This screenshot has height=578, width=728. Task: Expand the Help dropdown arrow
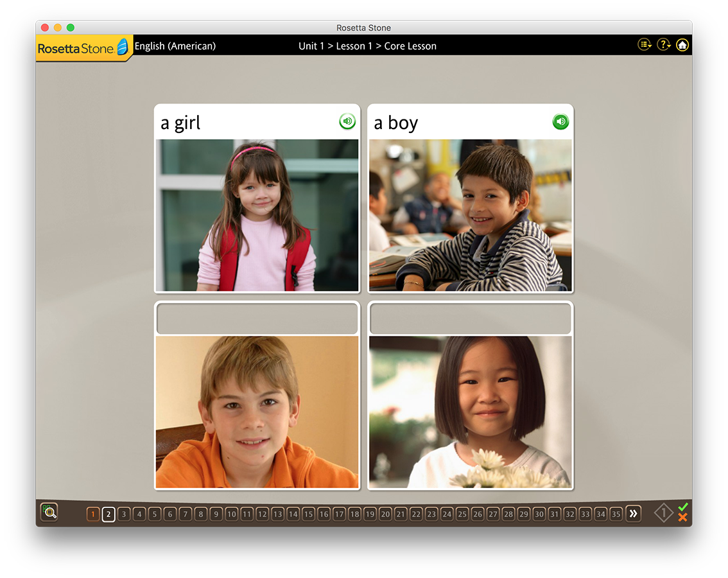pyautogui.click(x=669, y=46)
